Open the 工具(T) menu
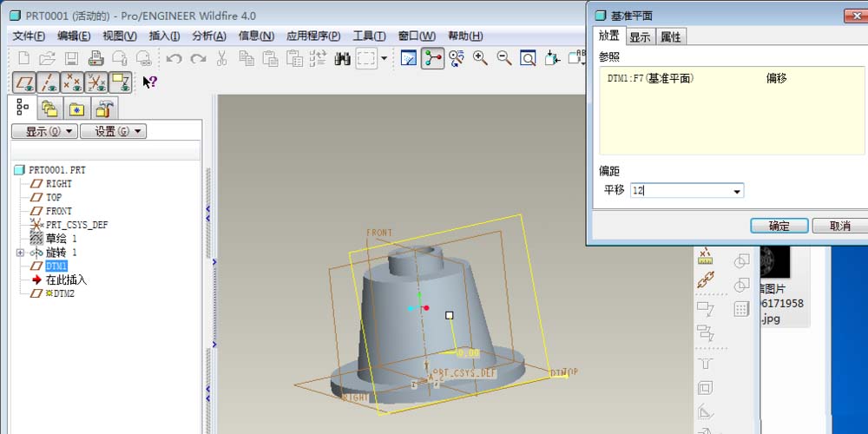This screenshot has width=868, height=434. [x=369, y=36]
